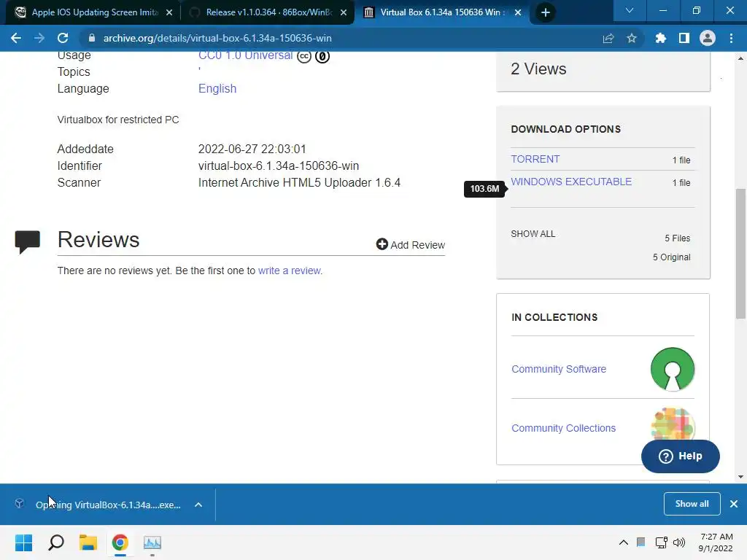Select identifier text virtual-box-6.1.34a-150636-win

coord(279,166)
